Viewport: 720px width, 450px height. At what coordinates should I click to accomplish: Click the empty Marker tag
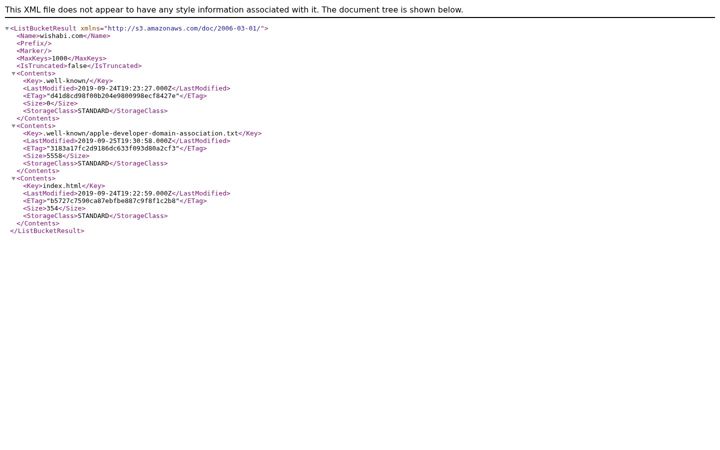pyautogui.click(x=34, y=51)
